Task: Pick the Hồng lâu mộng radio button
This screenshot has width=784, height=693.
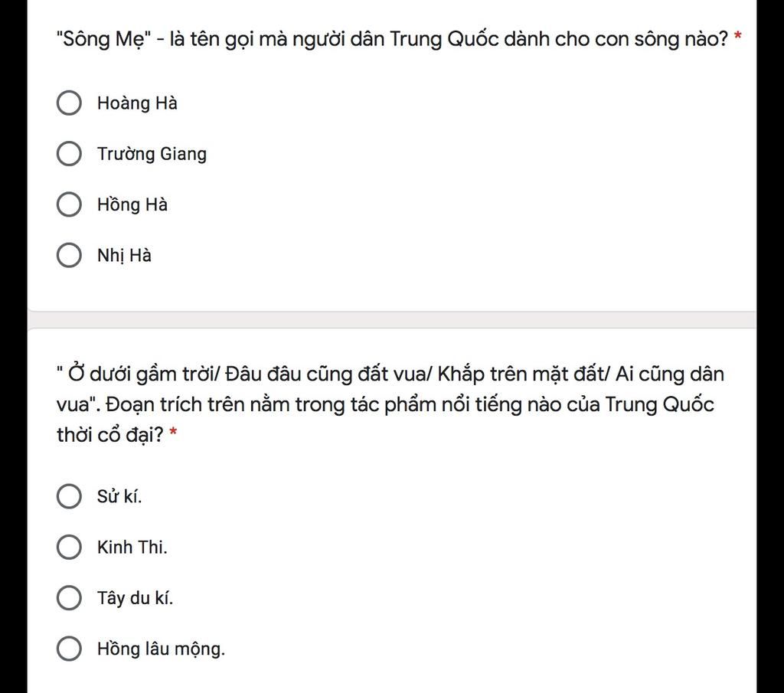Action: click(69, 649)
